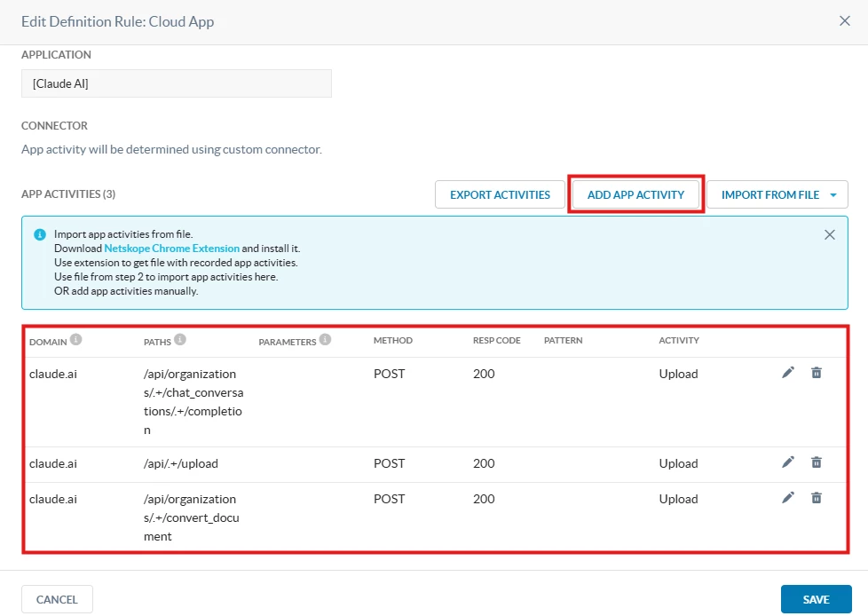Click the CONNECTOR section label

point(54,126)
